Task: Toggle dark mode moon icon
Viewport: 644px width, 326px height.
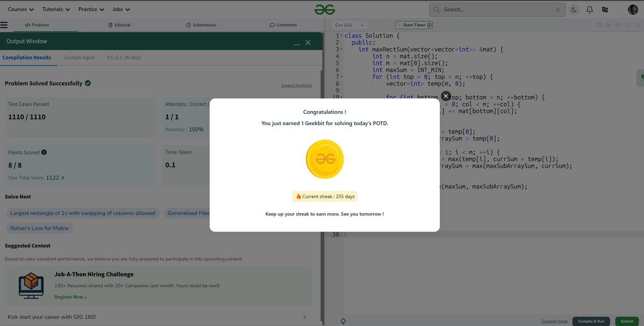Action: 574,9
